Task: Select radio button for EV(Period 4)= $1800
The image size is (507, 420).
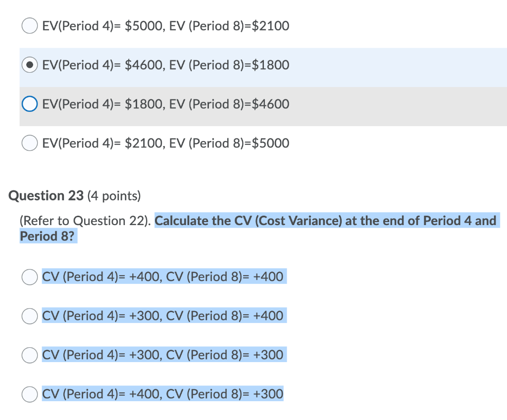Action: 30,104
